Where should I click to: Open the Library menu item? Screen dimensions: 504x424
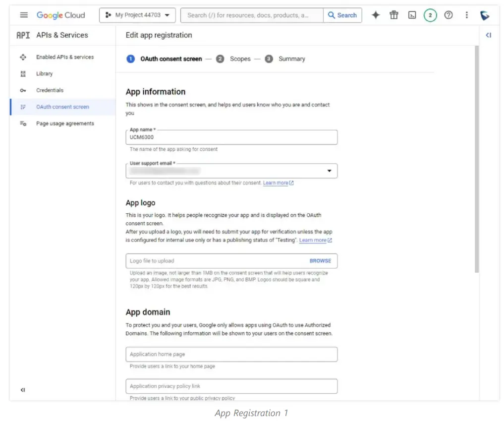[45, 74]
